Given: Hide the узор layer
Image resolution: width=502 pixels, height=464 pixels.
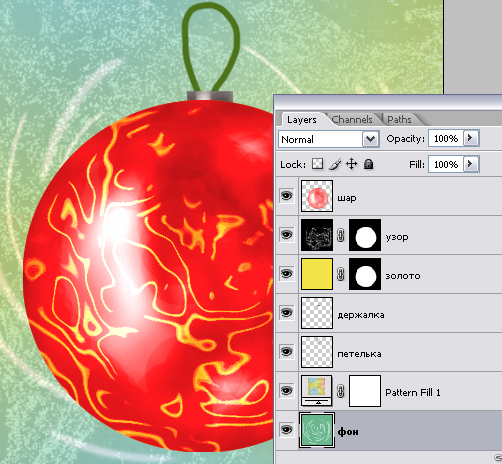Looking at the screenshot, I should (x=287, y=235).
